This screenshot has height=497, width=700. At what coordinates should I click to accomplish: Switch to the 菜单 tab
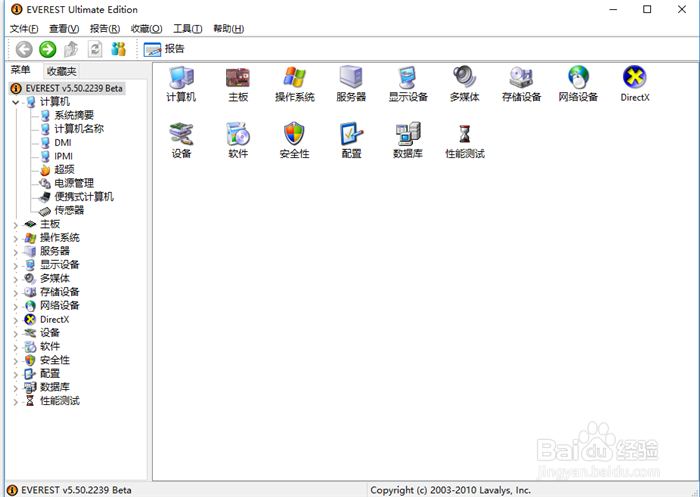point(21,70)
